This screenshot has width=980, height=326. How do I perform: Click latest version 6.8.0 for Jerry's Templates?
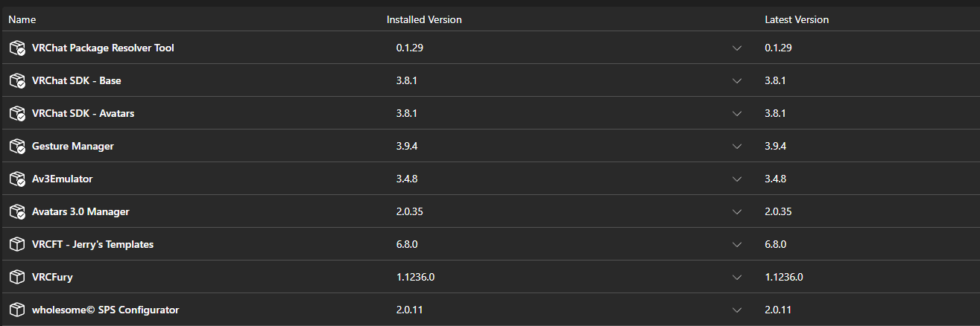[x=775, y=244]
